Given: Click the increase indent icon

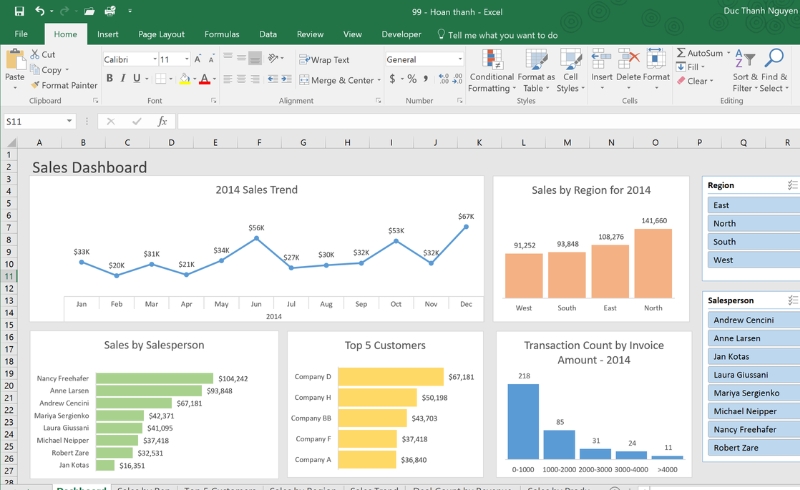Looking at the screenshot, I should coord(286,79).
